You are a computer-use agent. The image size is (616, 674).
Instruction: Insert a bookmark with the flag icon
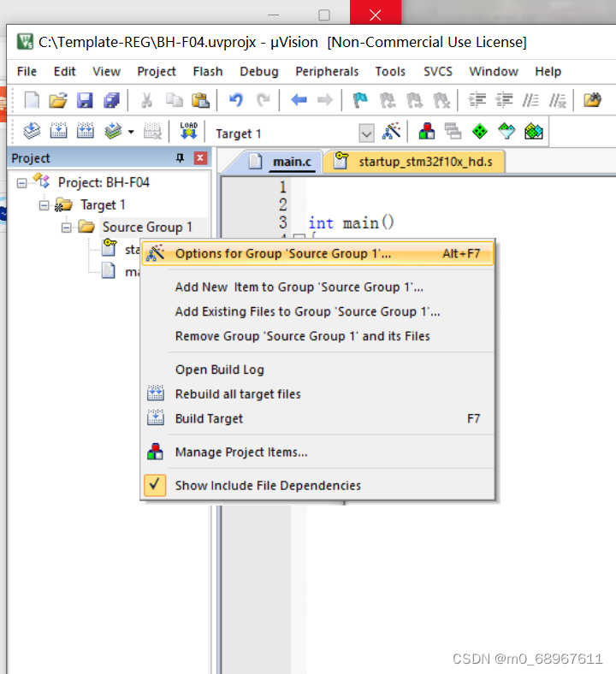click(360, 100)
